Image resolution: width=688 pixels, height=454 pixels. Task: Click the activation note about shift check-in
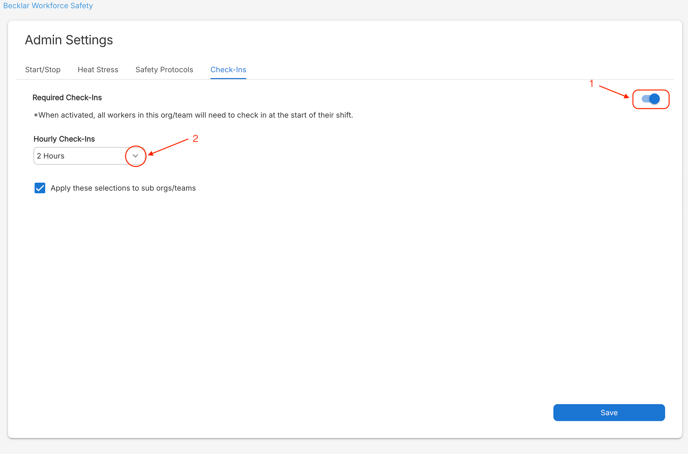click(x=194, y=115)
